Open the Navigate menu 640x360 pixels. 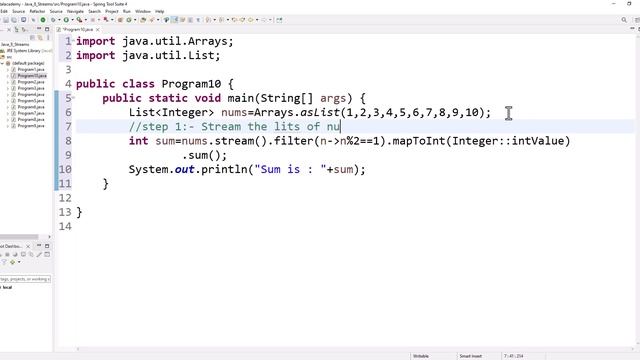coord(75,11)
